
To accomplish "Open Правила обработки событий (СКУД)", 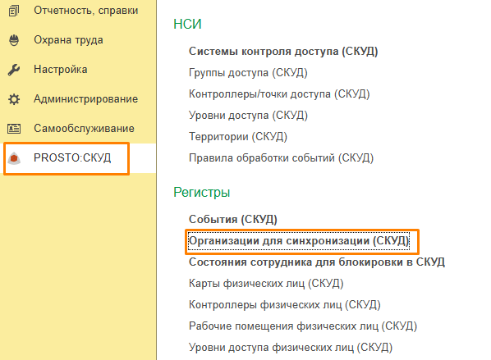I will coord(281,158).
